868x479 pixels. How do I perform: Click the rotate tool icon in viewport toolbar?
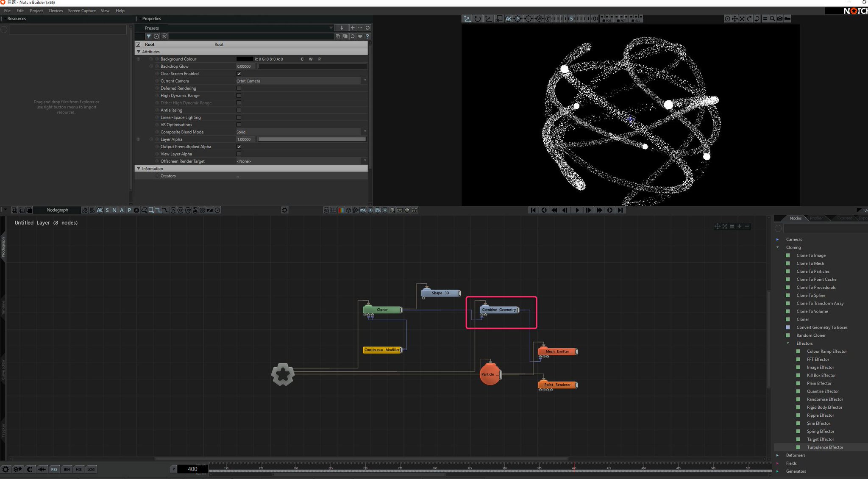click(478, 19)
